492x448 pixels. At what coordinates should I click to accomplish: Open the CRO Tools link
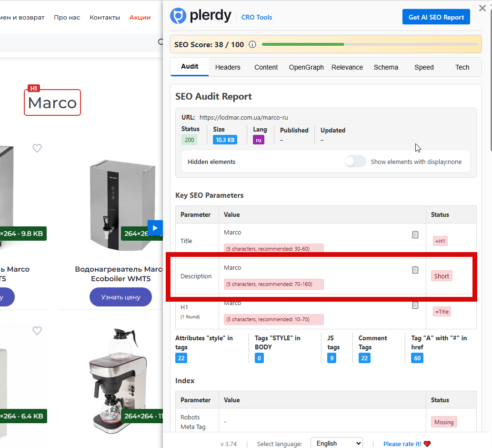click(257, 17)
